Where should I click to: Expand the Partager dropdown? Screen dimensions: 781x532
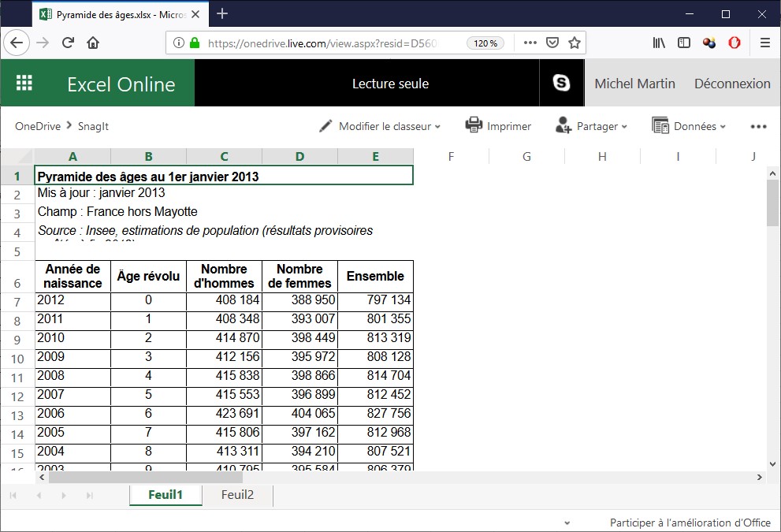point(592,126)
